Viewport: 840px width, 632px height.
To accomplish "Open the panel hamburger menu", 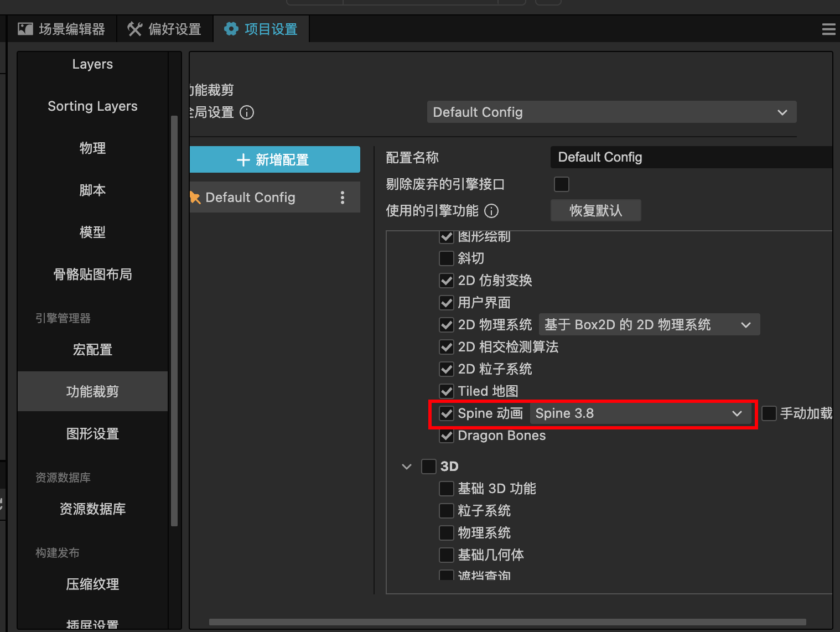I will tap(828, 29).
